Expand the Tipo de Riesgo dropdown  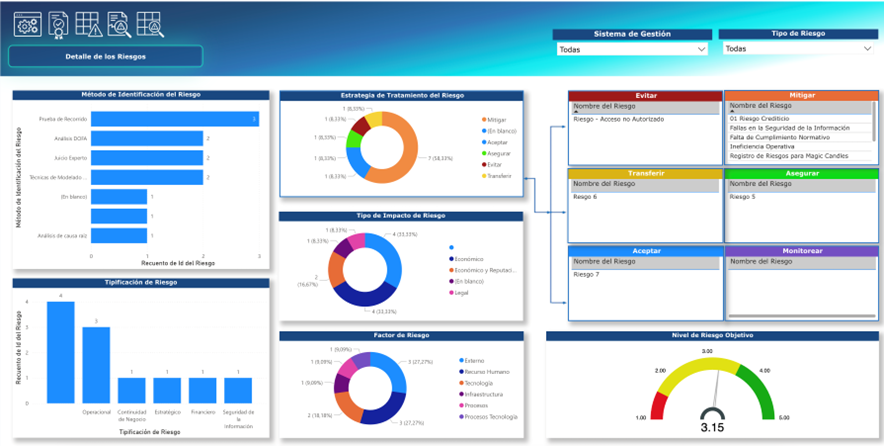[x=797, y=48]
